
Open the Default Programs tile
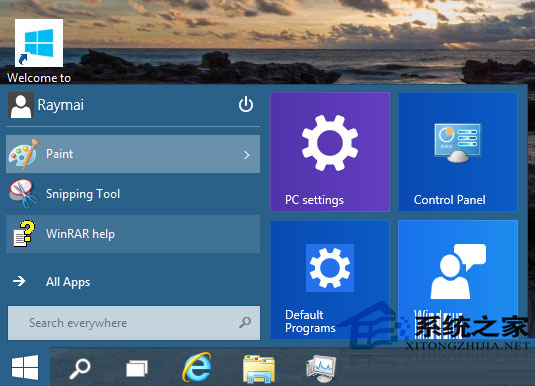coord(330,280)
